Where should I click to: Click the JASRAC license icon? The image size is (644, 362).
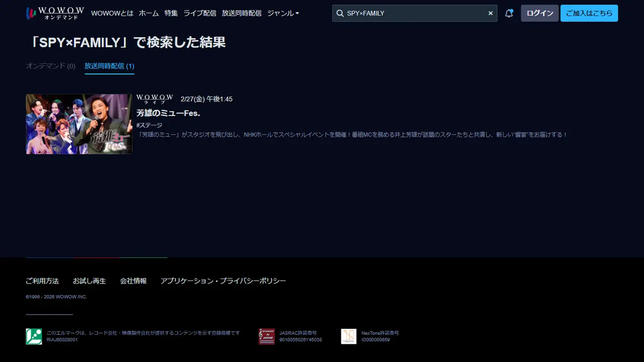[x=267, y=336]
